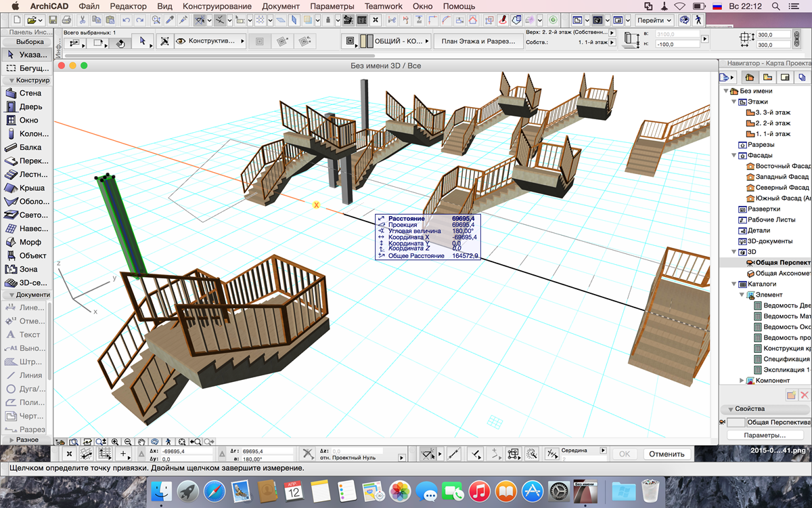Click the scissors Cut icon
This screenshot has height=508, width=812.
[x=83, y=20]
